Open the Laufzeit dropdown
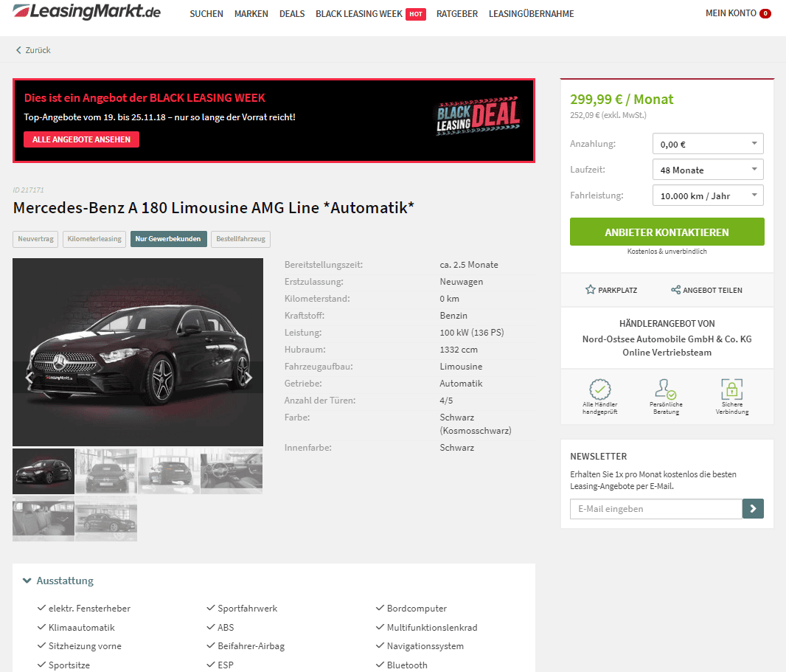The height and width of the screenshot is (672, 786). 708,170
